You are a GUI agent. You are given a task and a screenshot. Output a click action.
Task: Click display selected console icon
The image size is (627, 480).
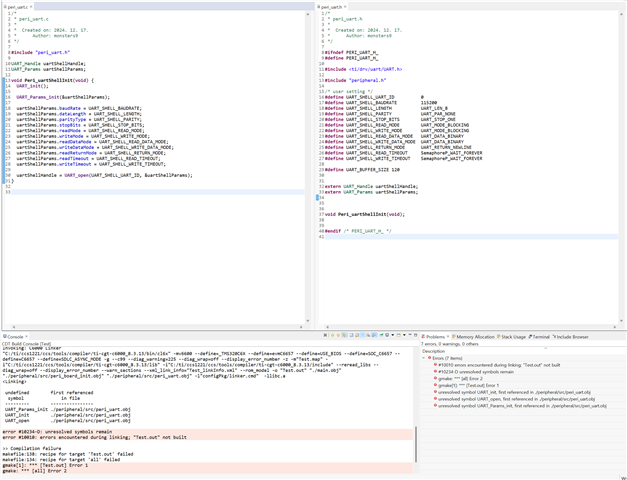(387, 335)
